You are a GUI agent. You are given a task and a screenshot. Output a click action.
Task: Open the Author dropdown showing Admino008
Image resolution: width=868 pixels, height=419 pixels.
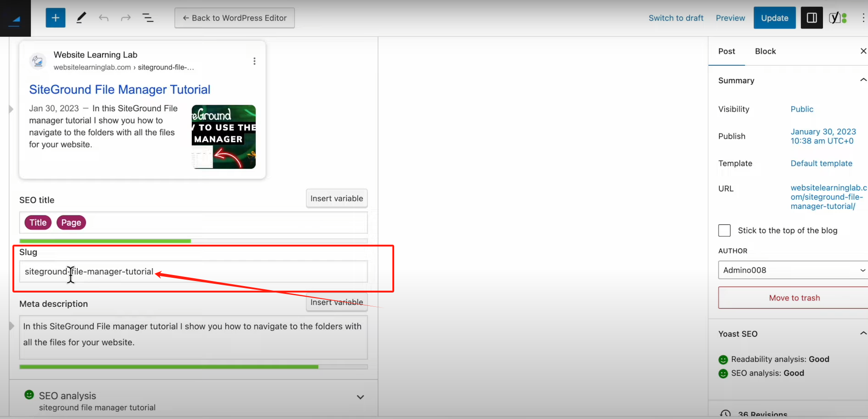793,270
